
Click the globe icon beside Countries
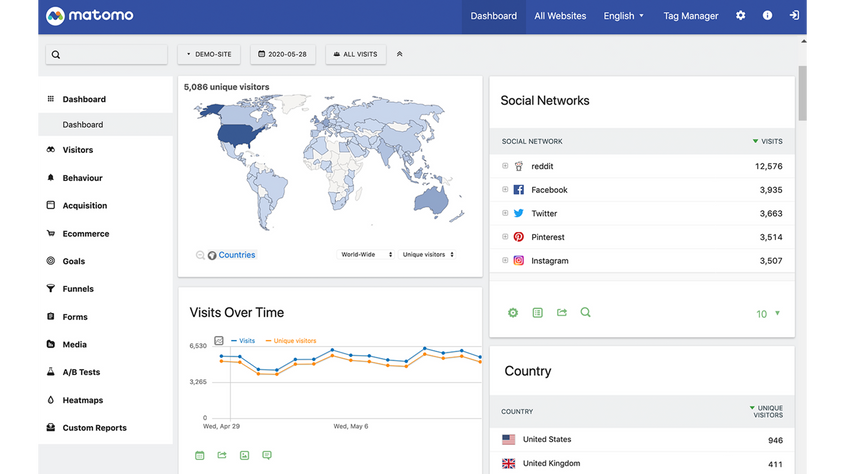coord(212,256)
